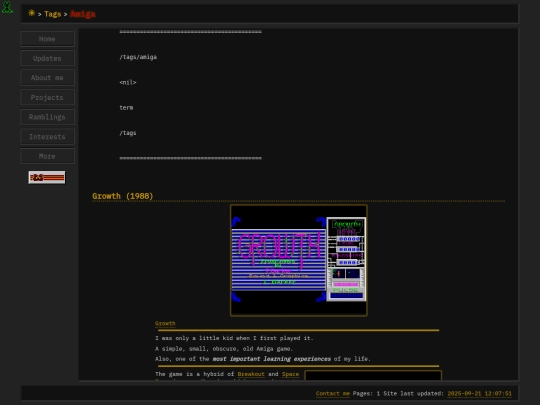Open the Updates section
The image size is (540, 405).
point(47,58)
